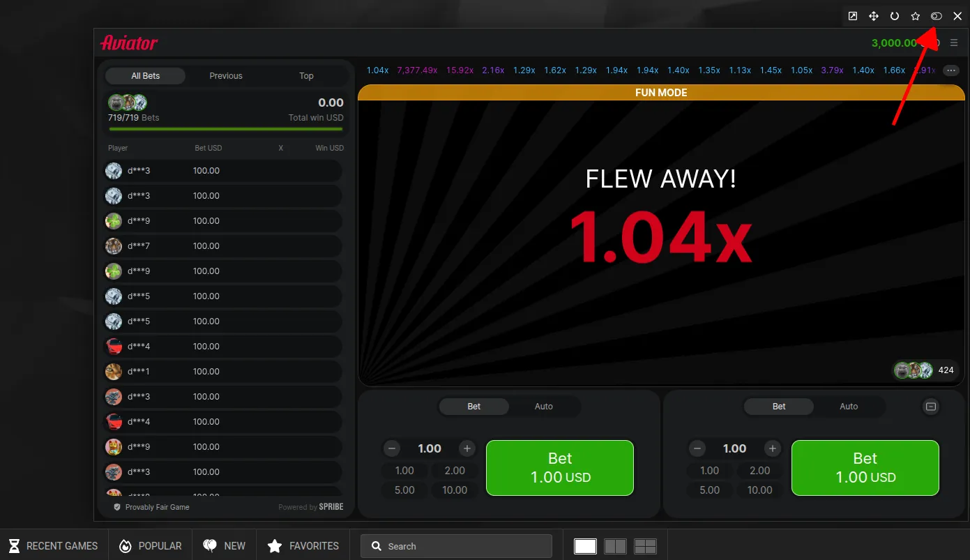The width and height of the screenshot is (970, 560).
Task: Decrease the right bet amount with the minus button
Action: point(697,448)
